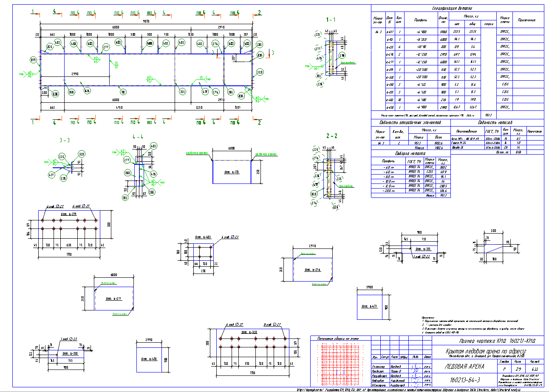Select the '4 - 4' section heading
This screenshot has height=392, width=549.
pyautogui.click(x=138, y=137)
